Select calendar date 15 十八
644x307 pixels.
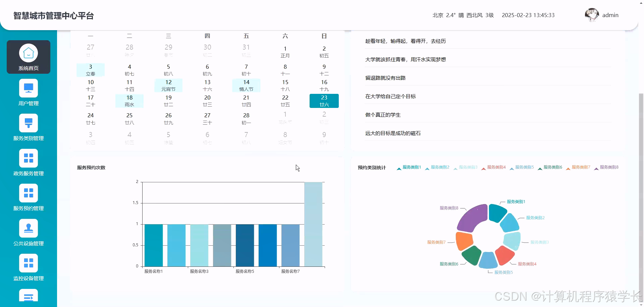(285, 85)
